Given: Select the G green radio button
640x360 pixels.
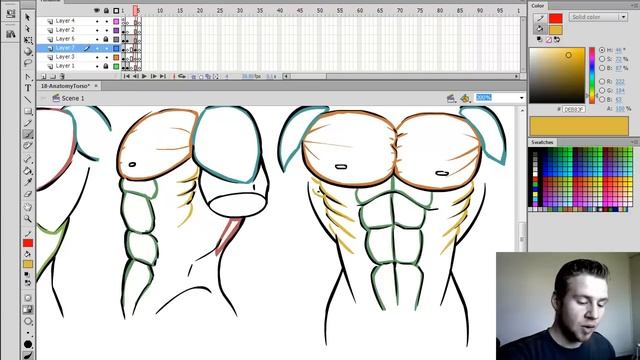Looking at the screenshot, I should pos(602,90).
